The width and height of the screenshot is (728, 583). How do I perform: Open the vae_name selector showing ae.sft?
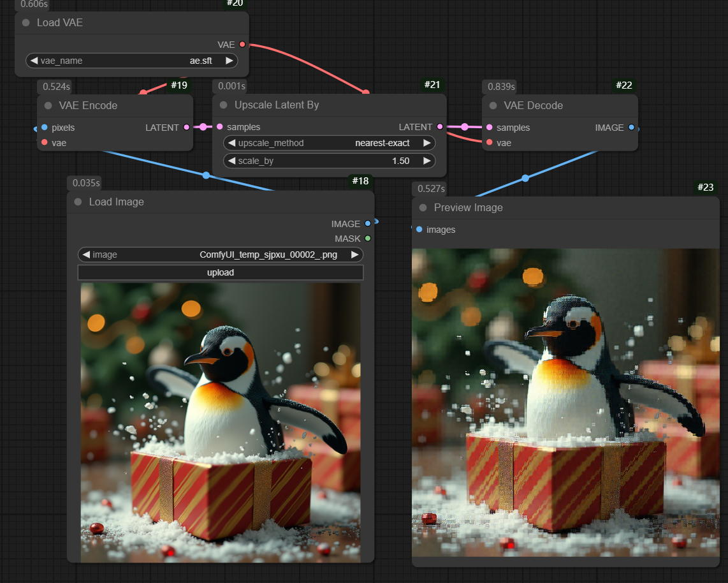131,61
